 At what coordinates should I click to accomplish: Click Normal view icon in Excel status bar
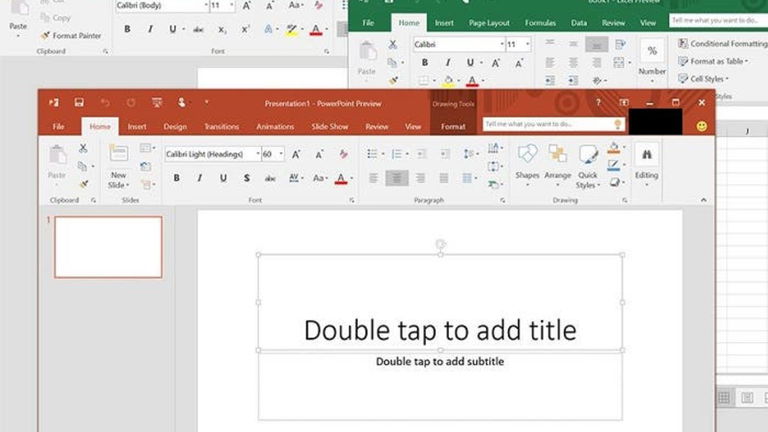[x=724, y=397]
